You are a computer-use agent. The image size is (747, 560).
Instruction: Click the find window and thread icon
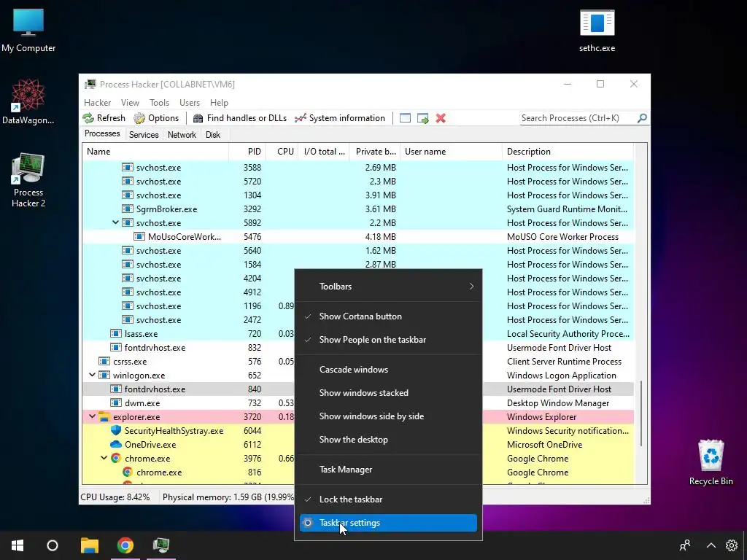tap(422, 118)
